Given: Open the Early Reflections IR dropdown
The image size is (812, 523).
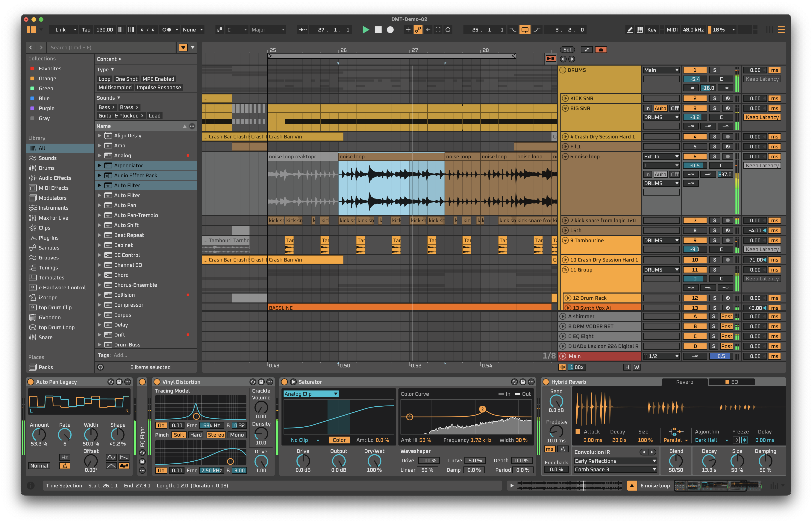Looking at the screenshot, I should 615,461.
